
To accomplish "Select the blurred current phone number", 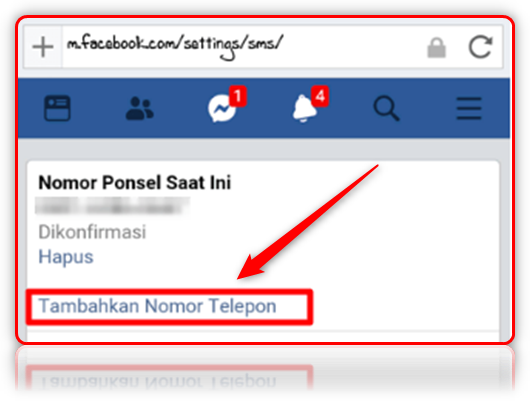I will tap(112, 206).
